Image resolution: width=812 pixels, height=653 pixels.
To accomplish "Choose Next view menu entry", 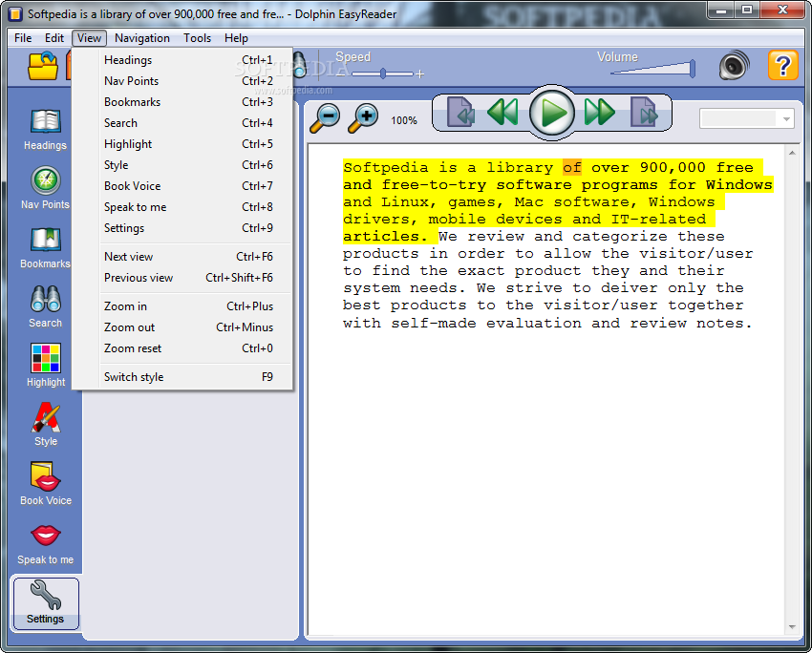I will pos(182,257).
